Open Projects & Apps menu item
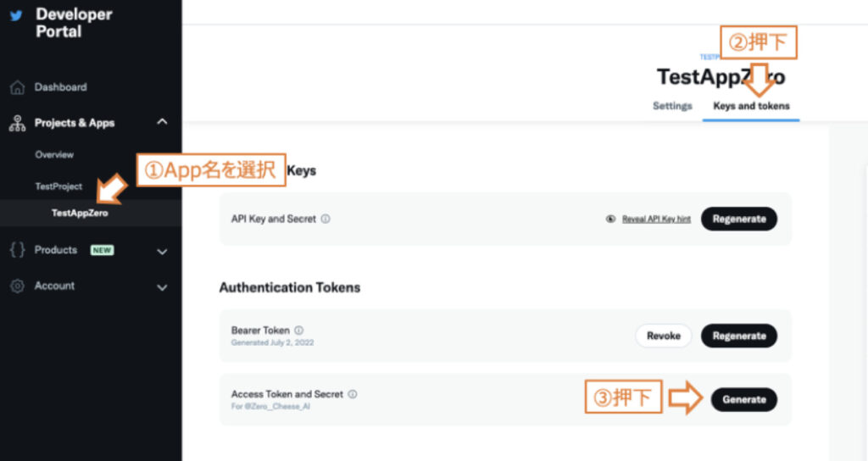 coord(75,123)
